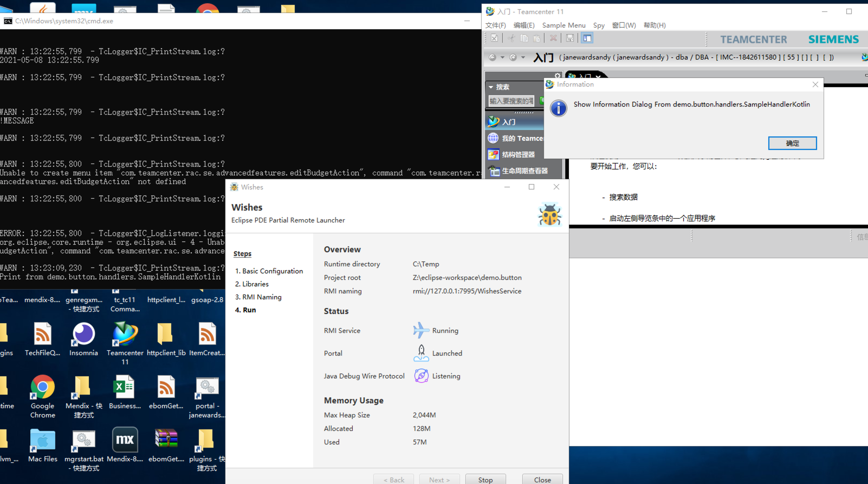This screenshot has width=868, height=484.
Task: Collapse the 搜索 section in Teamcenter sidebar
Action: click(x=491, y=87)
